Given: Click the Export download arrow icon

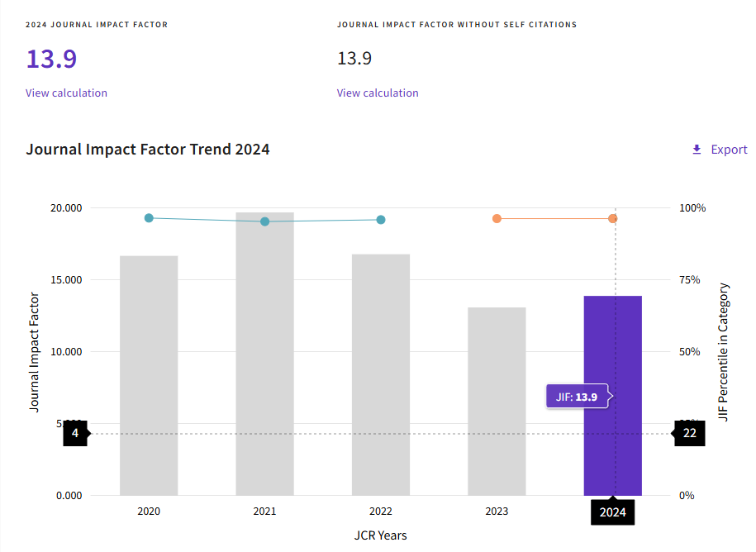Looking at the screenshot, I should click(x=697, y=150).
